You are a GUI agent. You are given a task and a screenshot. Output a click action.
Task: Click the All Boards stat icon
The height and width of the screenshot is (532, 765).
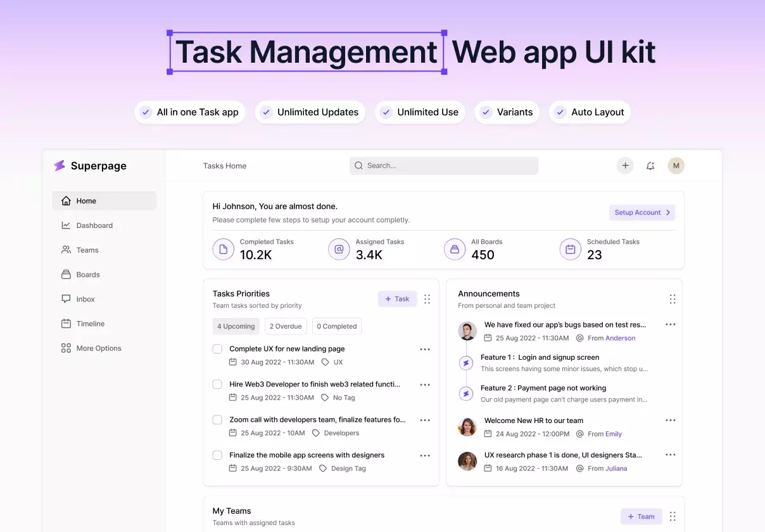454,249
